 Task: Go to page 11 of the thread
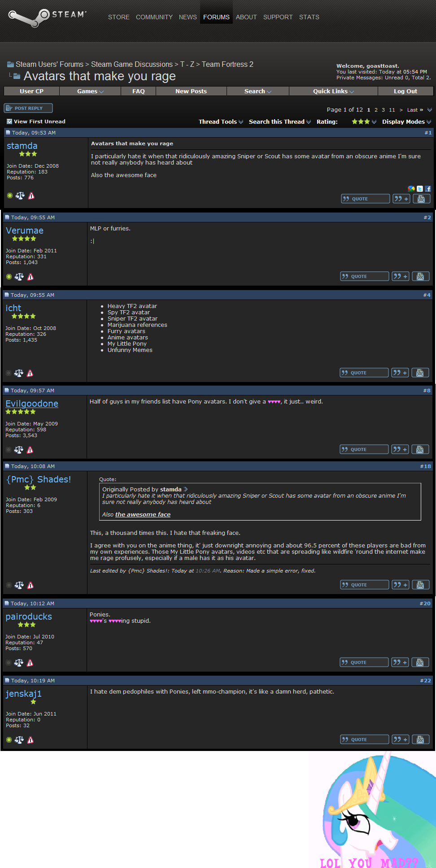point(392,110)
